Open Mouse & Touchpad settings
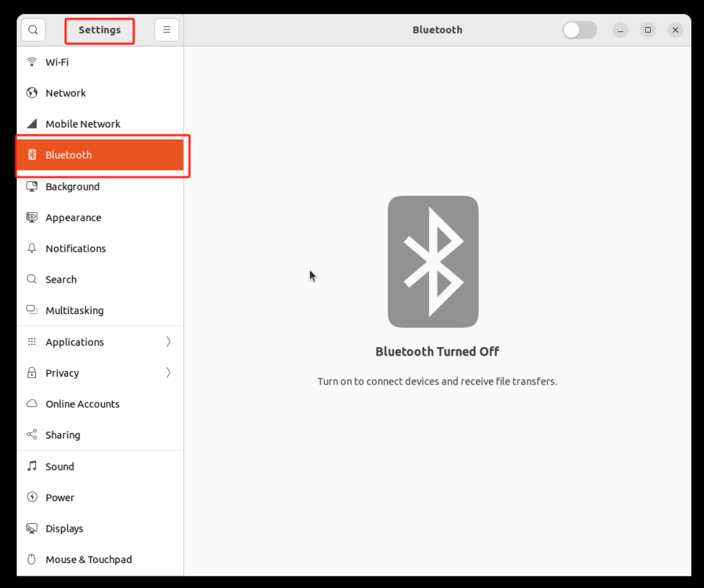Screen dimensions: 704x588 pyautogui.click(x=89, y=560)
